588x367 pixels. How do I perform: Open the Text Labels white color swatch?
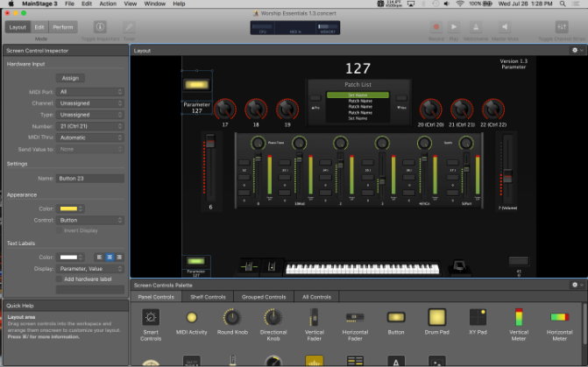tap(71, 258)
